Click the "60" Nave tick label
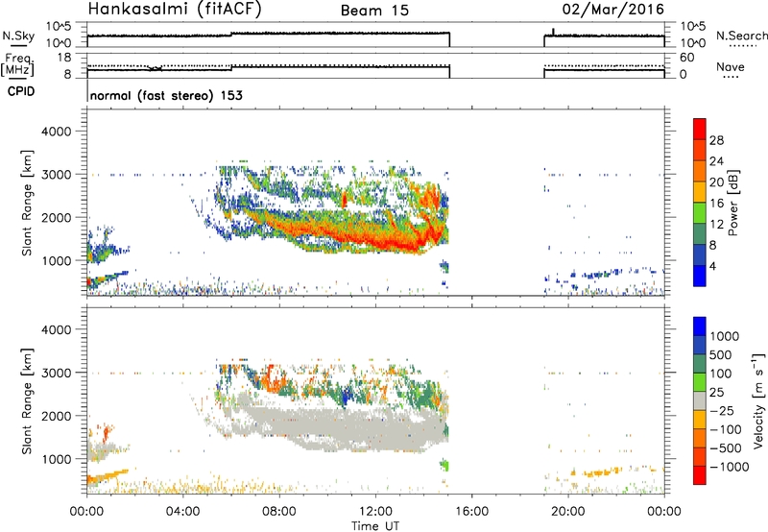768x532 pixels. point(686,58)
